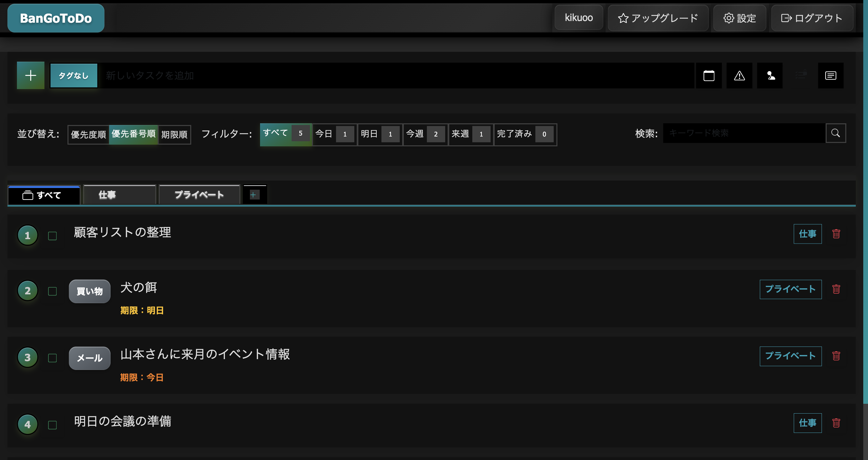868x460 pixels.
Task: Delete 山本さんに来月のイベント情報 with trash icon
Action: coord(836,356)
